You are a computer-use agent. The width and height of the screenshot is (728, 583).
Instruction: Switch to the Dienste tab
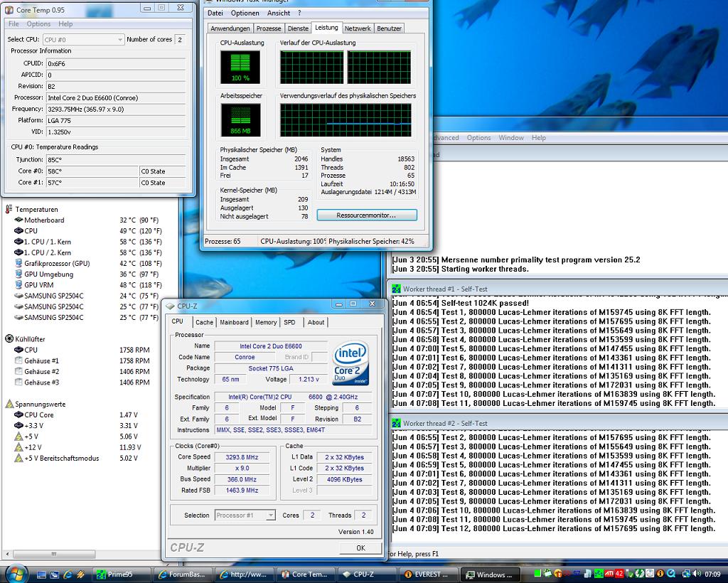[x=298, y=28]
